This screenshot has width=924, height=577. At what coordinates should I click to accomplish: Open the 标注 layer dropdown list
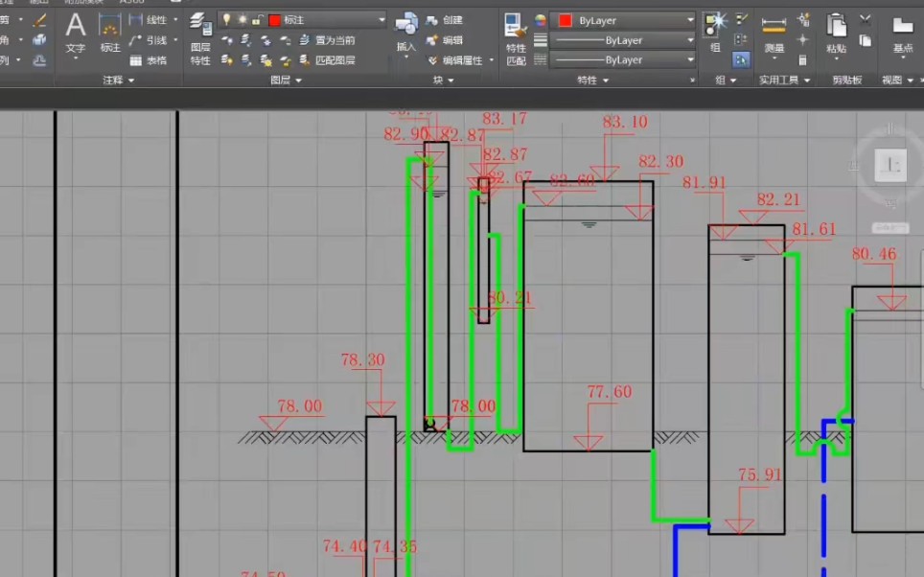point(382,19)
